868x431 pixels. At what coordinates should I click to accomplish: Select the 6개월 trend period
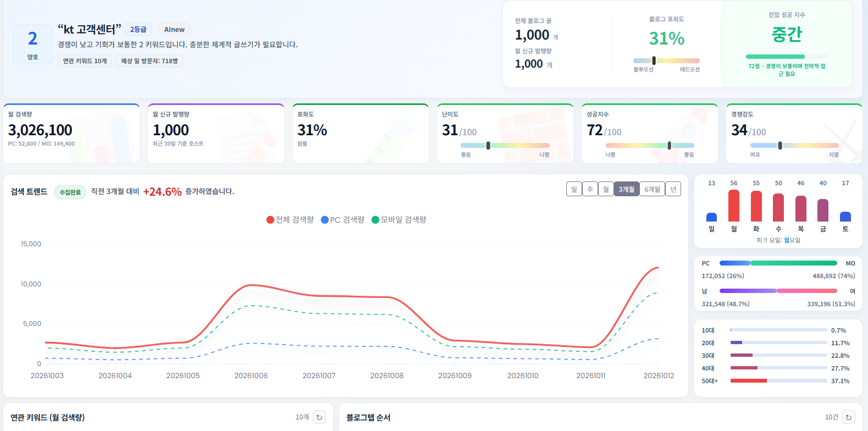653,189
